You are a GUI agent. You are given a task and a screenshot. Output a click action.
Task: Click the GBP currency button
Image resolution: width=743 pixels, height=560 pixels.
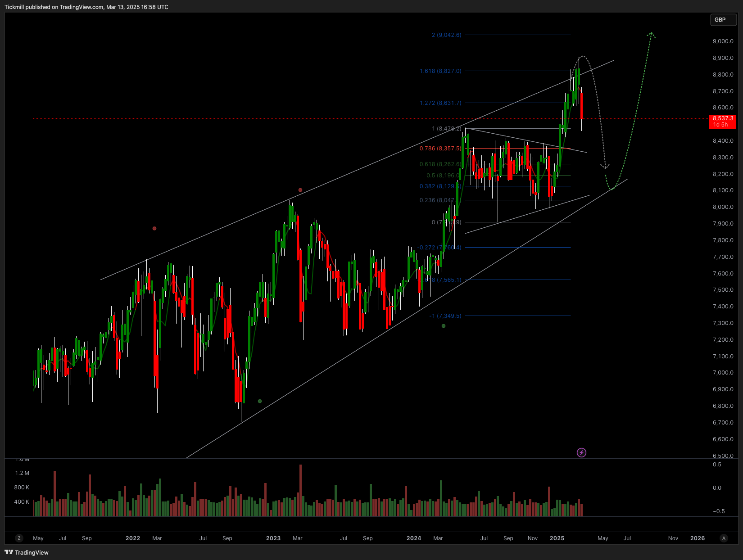(723, 20)
